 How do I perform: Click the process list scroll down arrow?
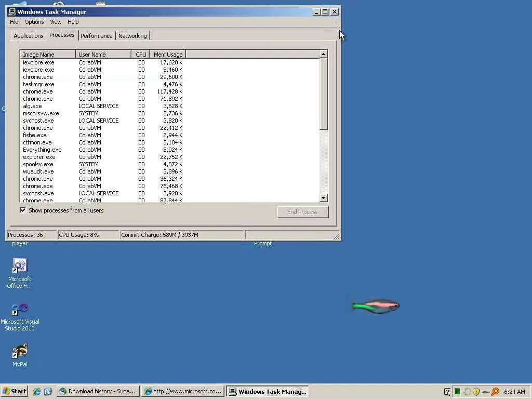[323, 197]
